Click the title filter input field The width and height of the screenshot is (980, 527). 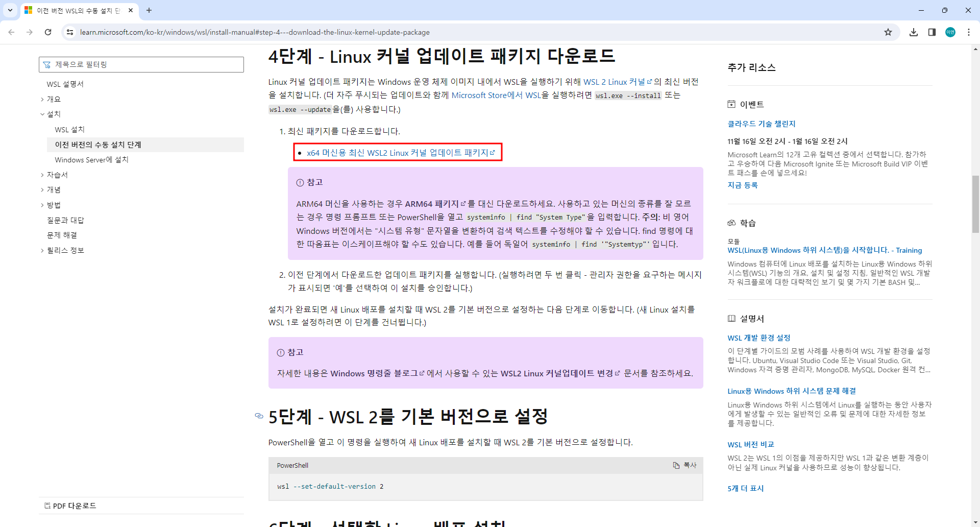[x=141, y=64]
